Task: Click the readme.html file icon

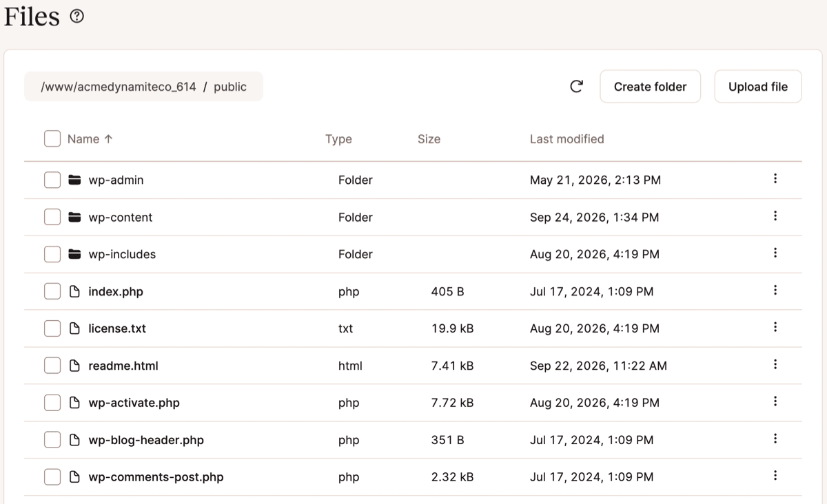Action: coord(74,366)
